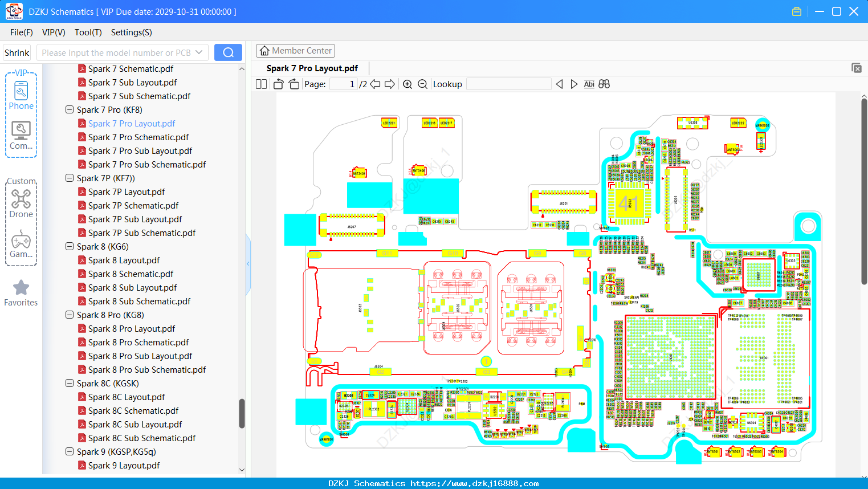This screenshot has width=868, height=489.
Task: Click the Abi text match icon
Action: point(589,84)
